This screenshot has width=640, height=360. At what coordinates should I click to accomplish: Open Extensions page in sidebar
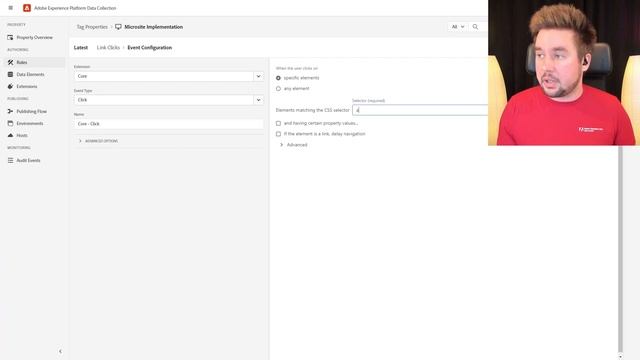tap(27, 86)
